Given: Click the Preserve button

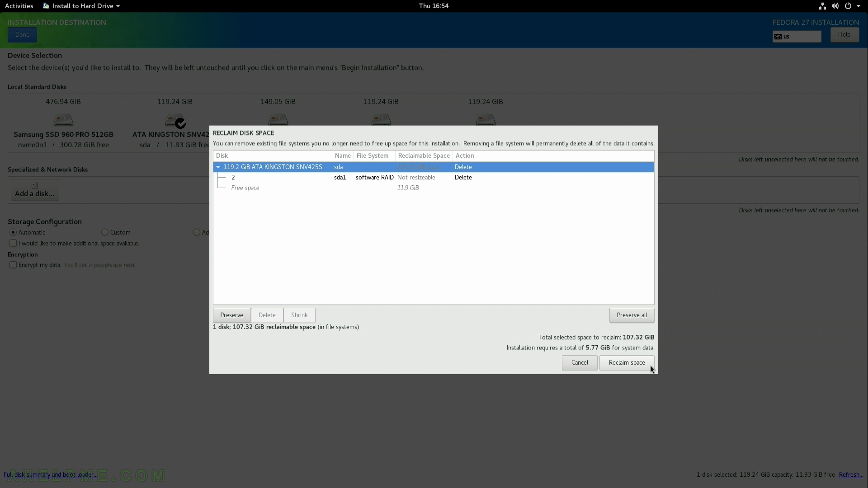Looking at the screenshot, I should point(231,315).
